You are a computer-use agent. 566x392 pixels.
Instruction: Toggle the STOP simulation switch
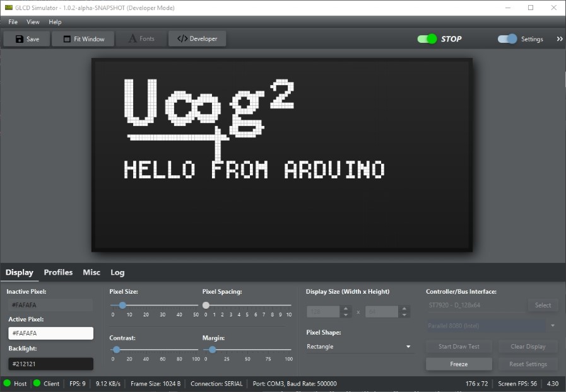[x=427, y=39]
